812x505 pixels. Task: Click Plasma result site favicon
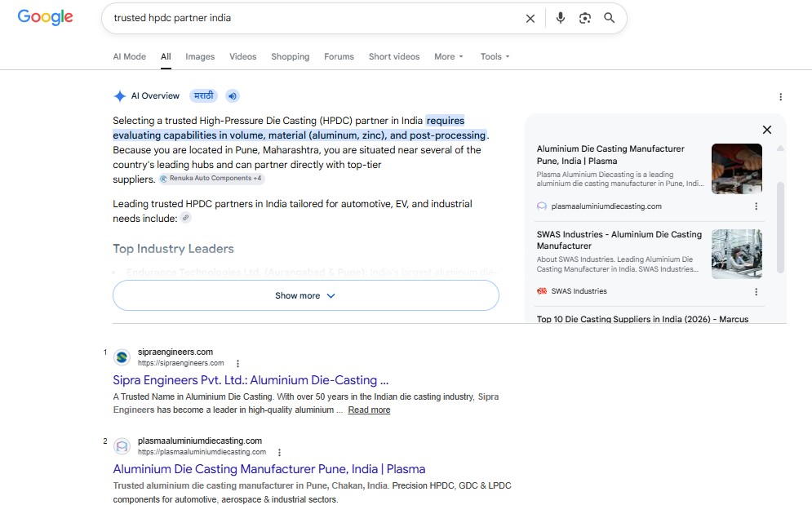point(122,446)
